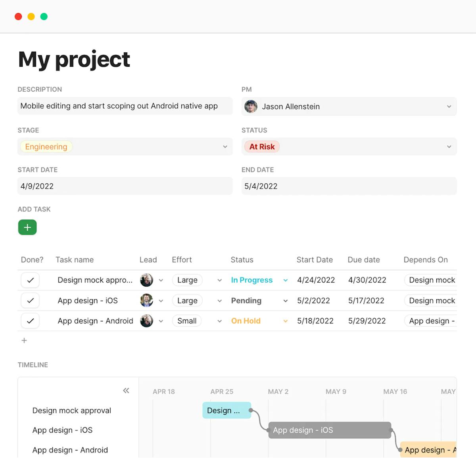Click the red At Risk status badge

click(262, 146)
